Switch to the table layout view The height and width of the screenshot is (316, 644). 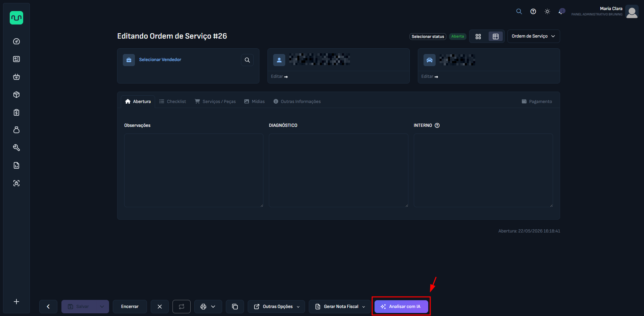(496, 37)
